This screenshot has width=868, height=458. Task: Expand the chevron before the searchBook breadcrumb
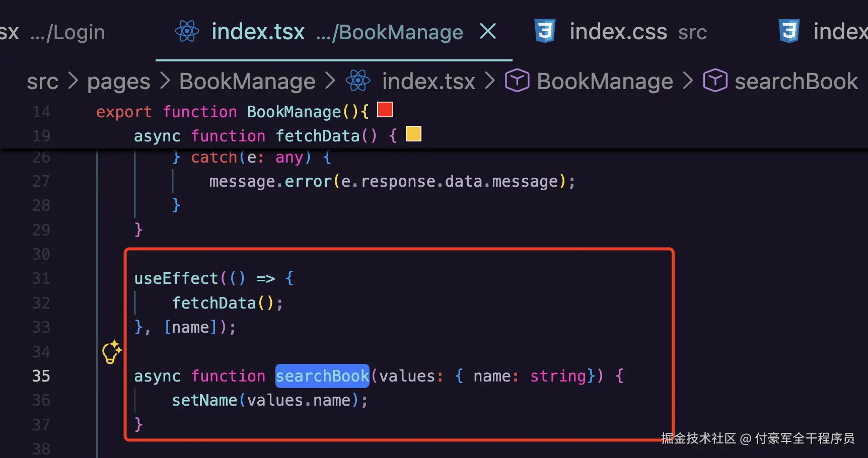click(x=688, y=81)
